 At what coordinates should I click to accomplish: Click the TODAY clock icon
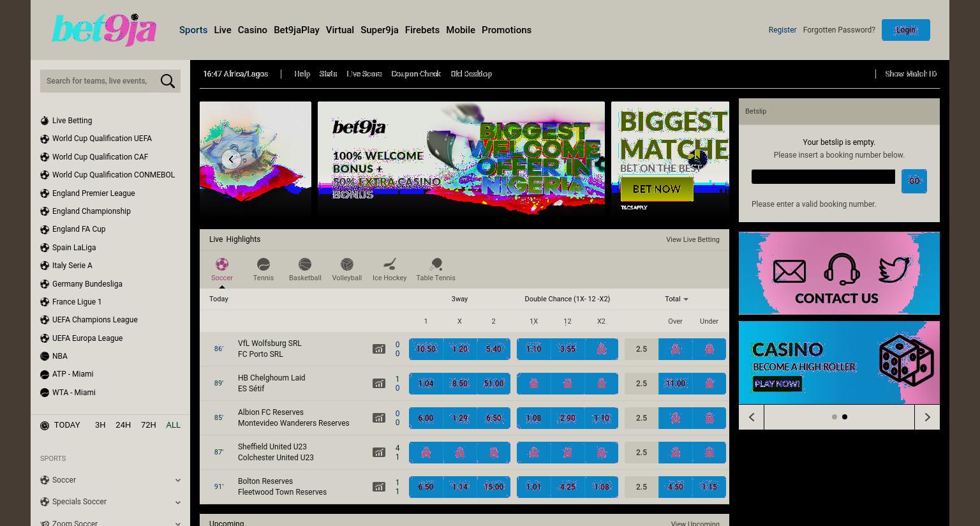(x=45, y=425)
